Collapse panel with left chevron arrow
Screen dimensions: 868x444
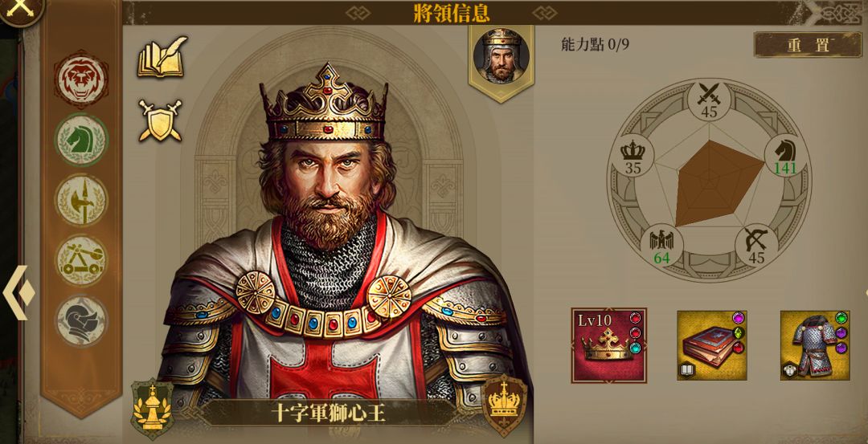tap(18, 292)
